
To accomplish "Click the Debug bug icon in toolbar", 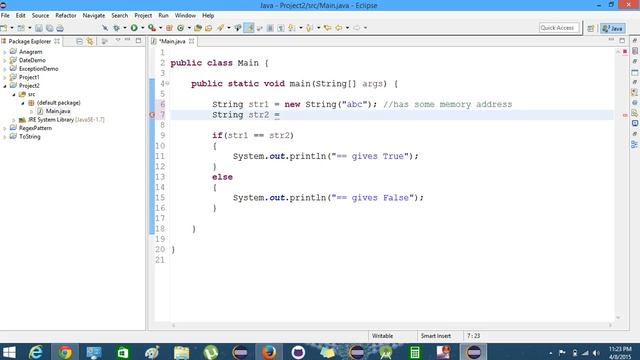I will pyautogui.click(x=117, y=28).
